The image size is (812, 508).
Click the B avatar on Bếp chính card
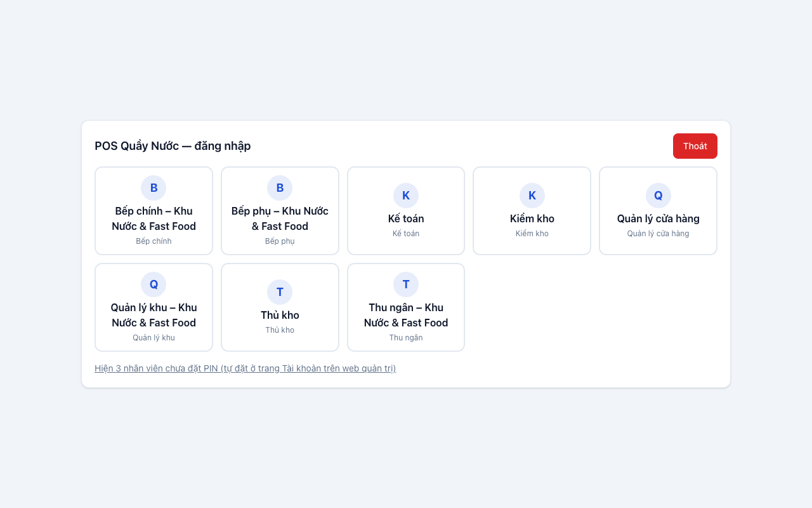tap(154, 188)
